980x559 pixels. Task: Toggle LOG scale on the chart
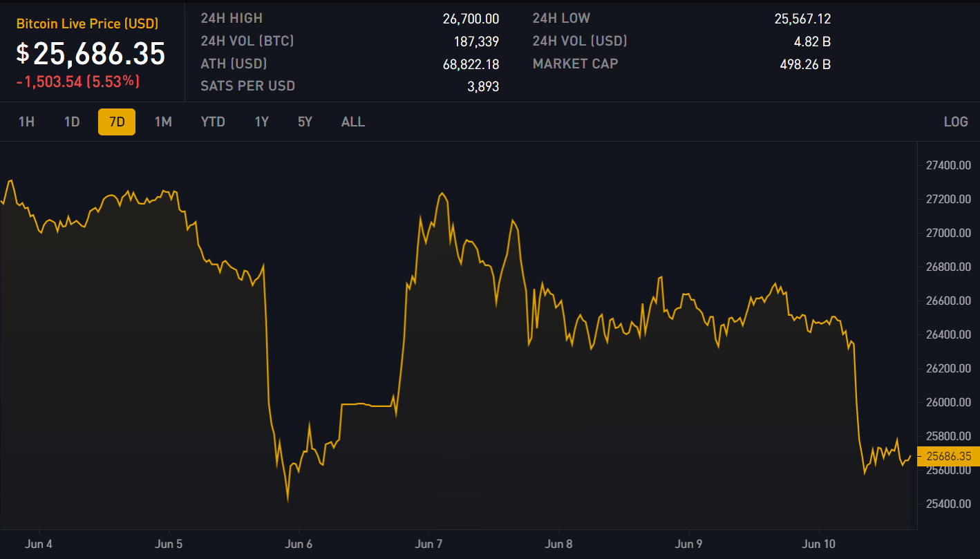(x=955, y=122)
